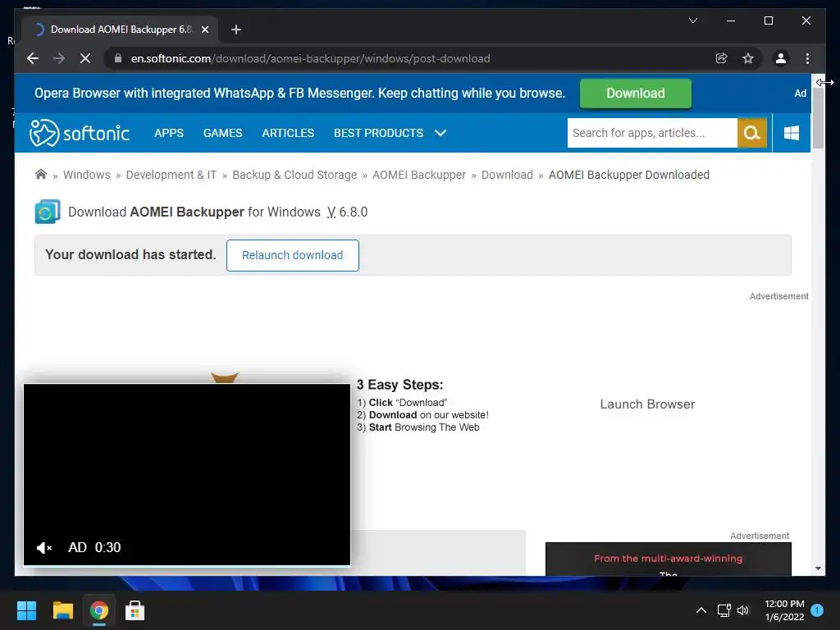This screenshot has width=840, height=630.
Task: Open the Chrome profile menu
Action: (x=781, y=58)
